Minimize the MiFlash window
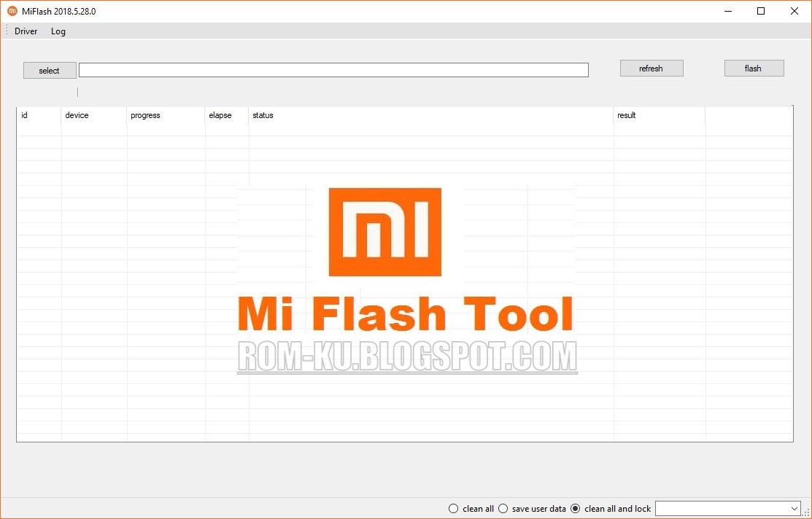 coord(727,12)
